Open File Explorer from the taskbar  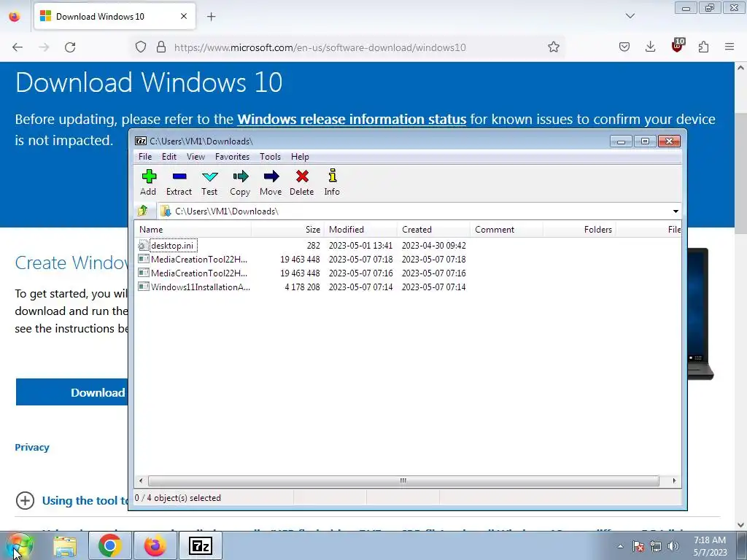(x=65, y=545)
